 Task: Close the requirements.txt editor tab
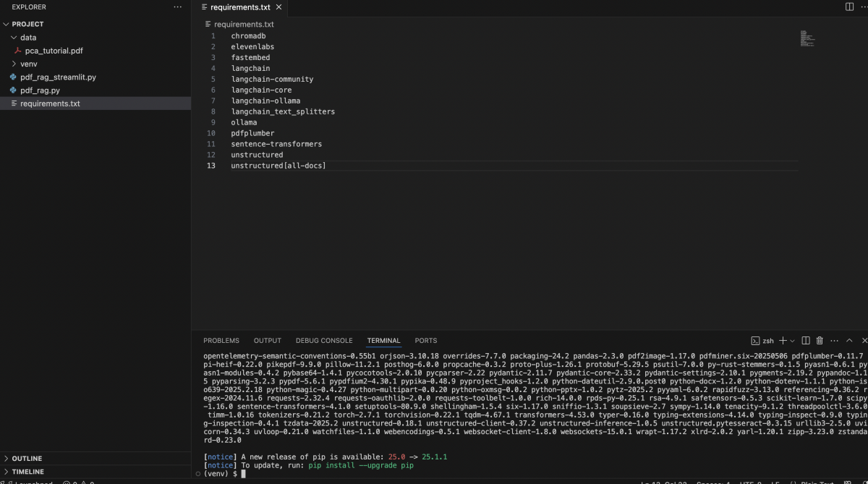tap(279, 7)
